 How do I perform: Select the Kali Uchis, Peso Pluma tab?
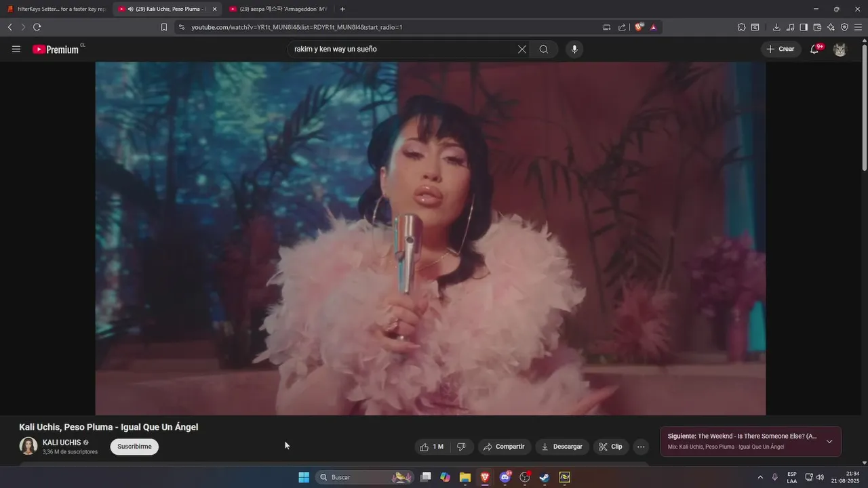[167, 9]
